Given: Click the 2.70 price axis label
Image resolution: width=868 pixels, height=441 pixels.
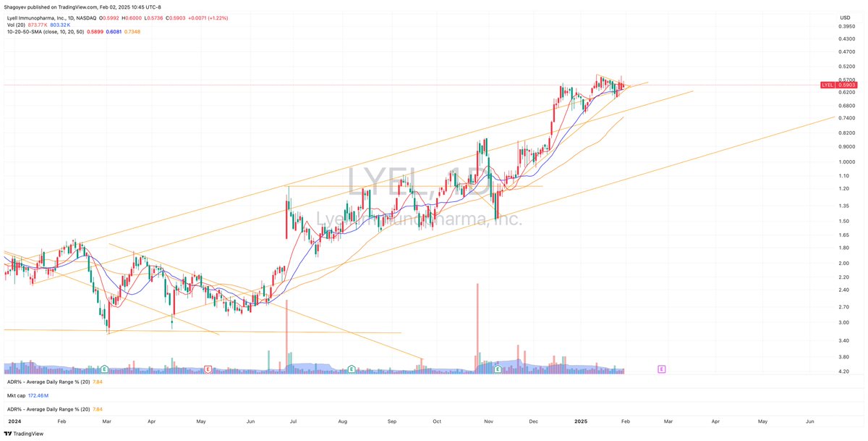Looking at the screenshot, I should (844, 307).
